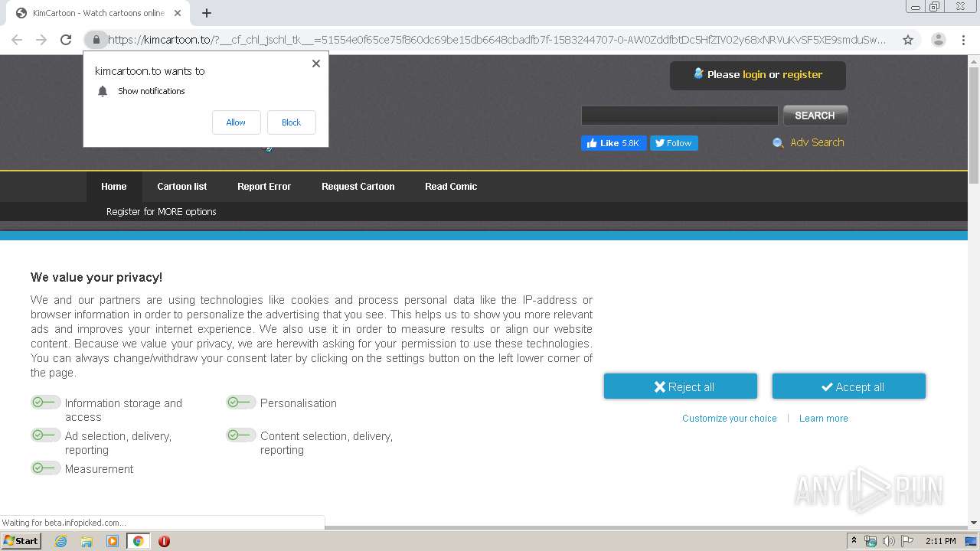Click the browser address bar URL
Image resolution: width=980 pixels, height=551 pixels.
tap(498, 40)
